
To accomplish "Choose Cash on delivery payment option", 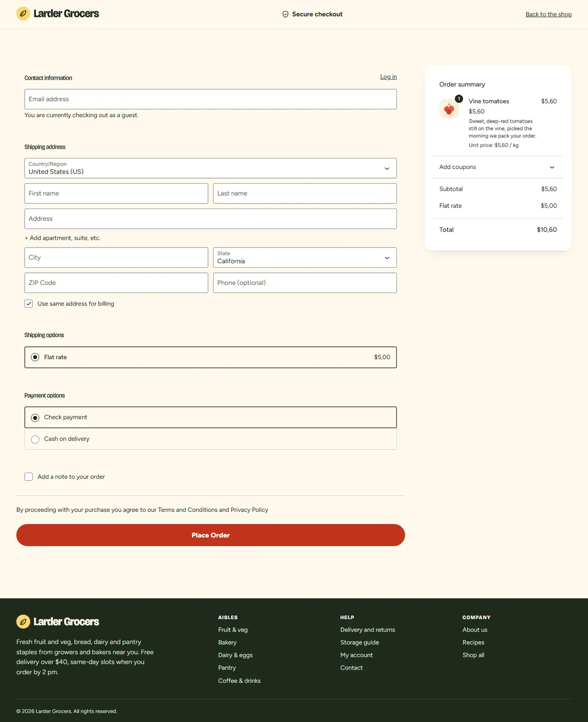I will coord(35,440).
